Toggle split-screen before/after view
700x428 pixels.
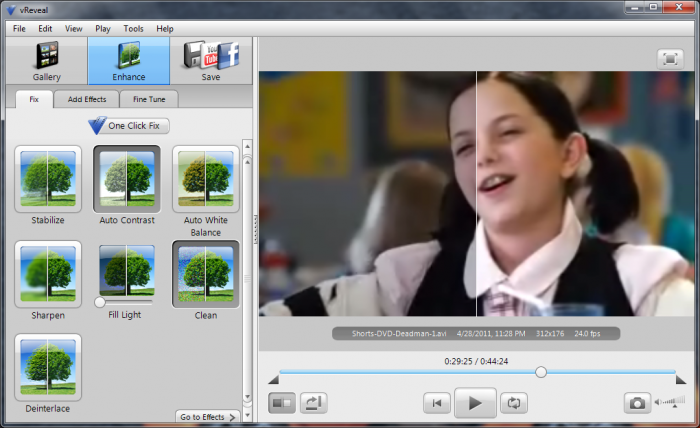282,403
